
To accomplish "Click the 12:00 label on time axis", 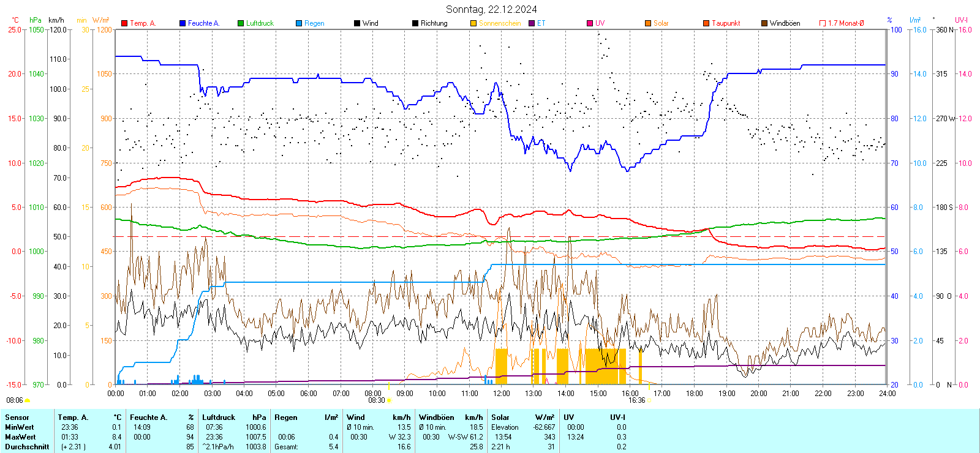I will [501, 394].
